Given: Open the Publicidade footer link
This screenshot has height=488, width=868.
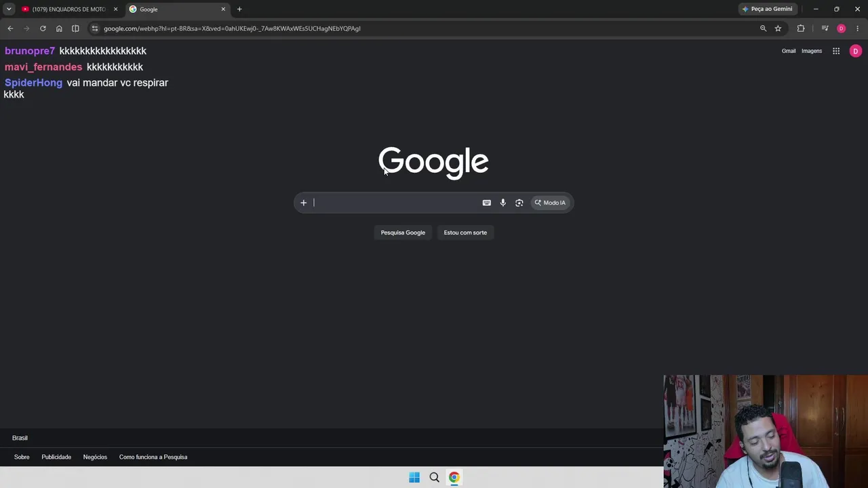Looking at the screenshot, I should click(x=56, y=457).
